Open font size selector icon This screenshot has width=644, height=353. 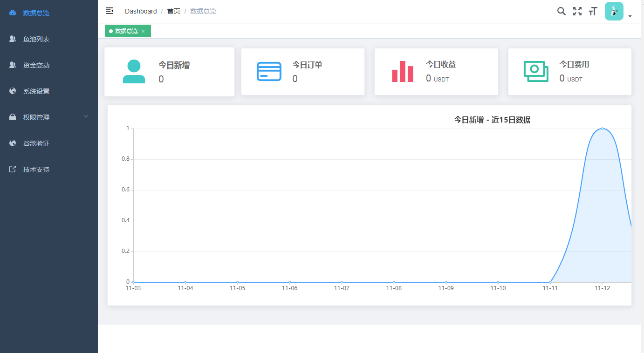593,11
